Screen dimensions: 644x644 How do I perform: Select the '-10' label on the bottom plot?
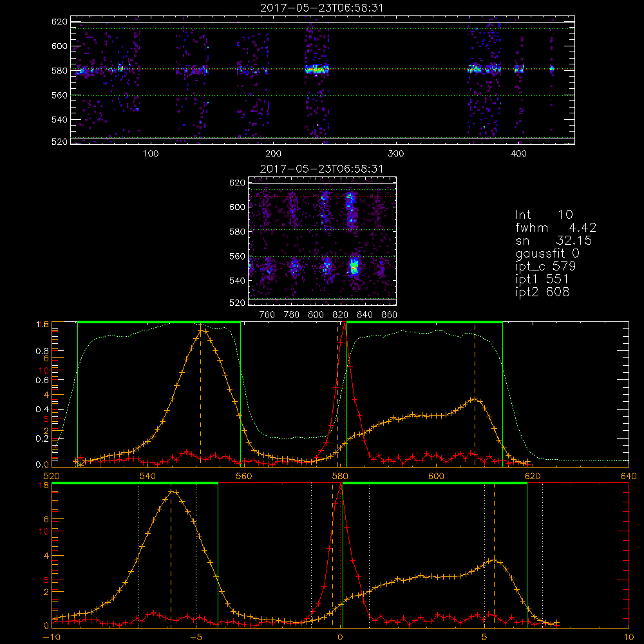(51, 638)
